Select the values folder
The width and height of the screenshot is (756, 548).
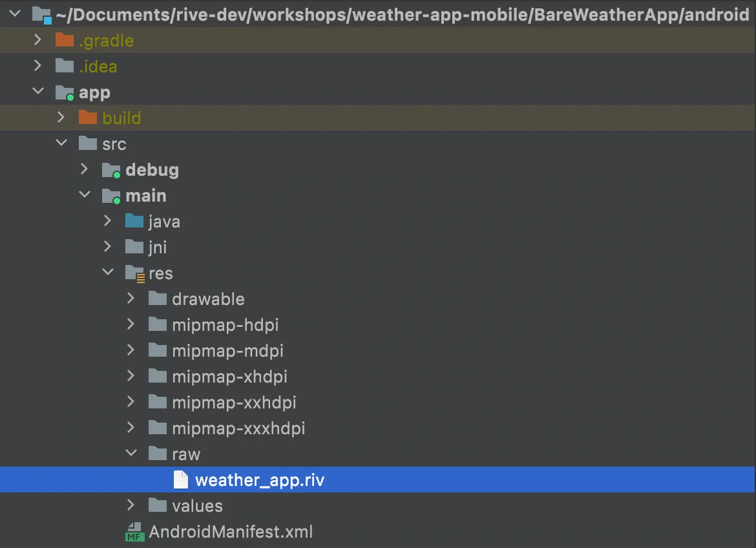click(x=197, y=505)
